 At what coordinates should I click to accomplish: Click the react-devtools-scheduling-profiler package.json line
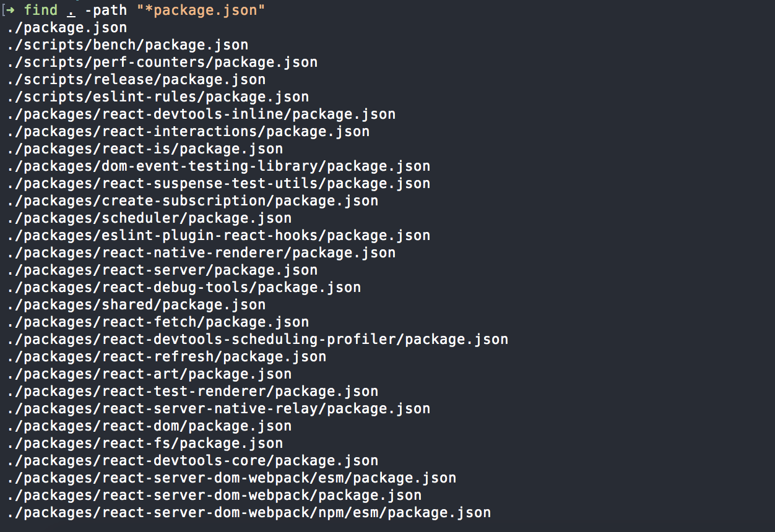coord(258,340)
